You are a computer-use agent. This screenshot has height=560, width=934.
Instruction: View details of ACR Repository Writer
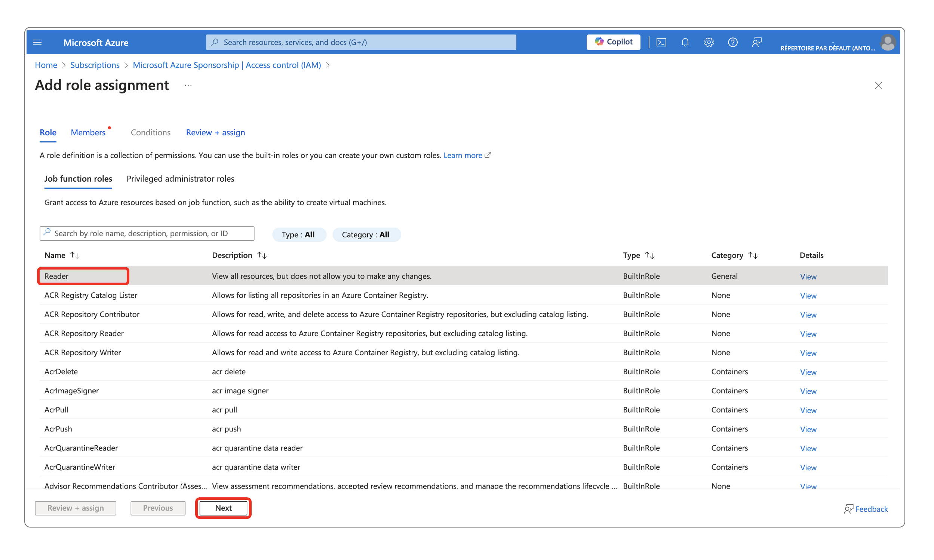coord(808,353)
